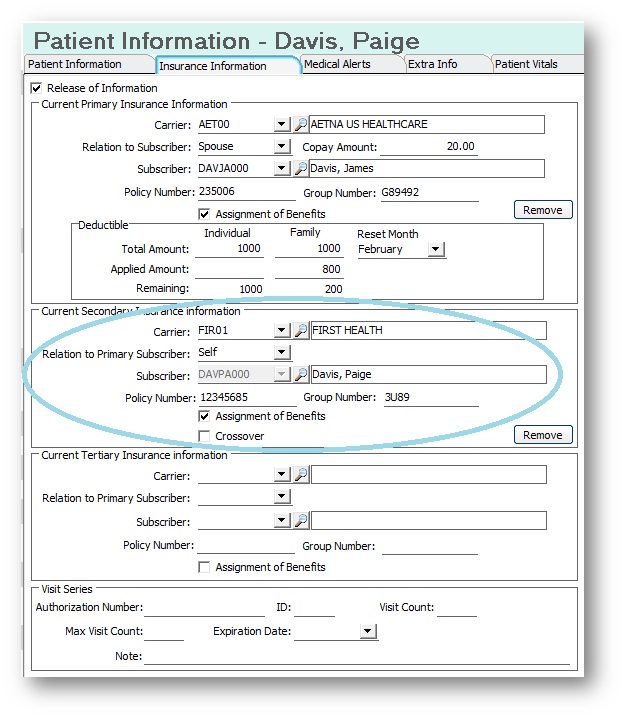626x719 pixels.
Task: Click the secondary Carrier search magnifier icon
Action: 300,331
